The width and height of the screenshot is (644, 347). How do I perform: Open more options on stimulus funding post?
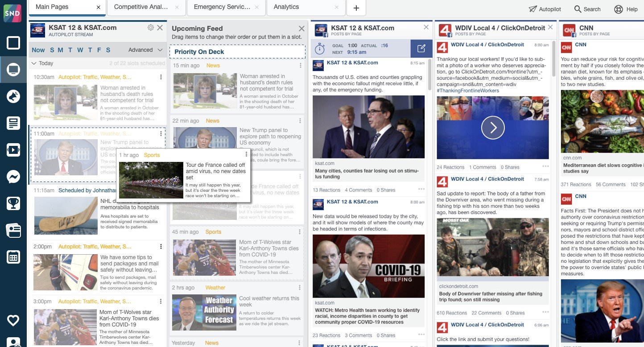[x=421, y=189]
